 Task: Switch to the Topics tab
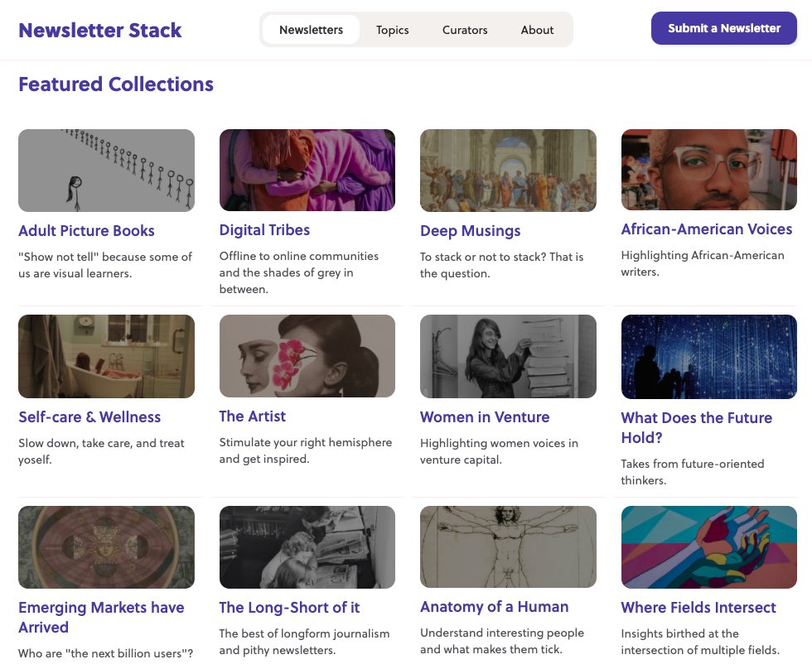392,30
